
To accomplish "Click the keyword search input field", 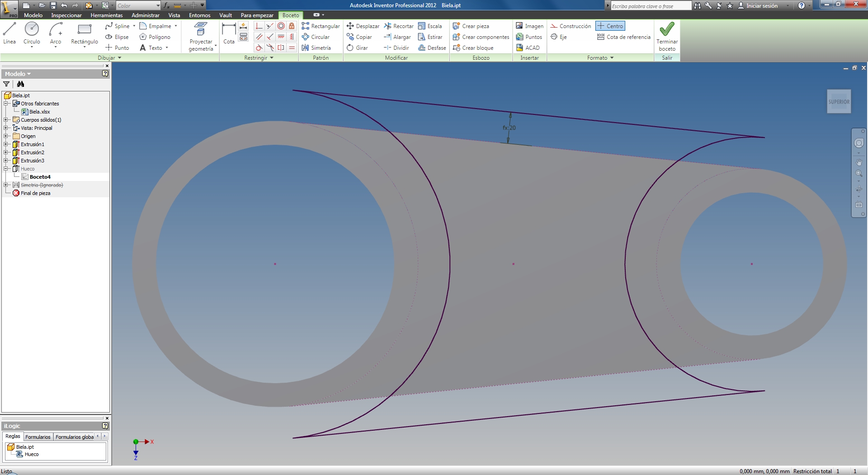I will (651, 6).
